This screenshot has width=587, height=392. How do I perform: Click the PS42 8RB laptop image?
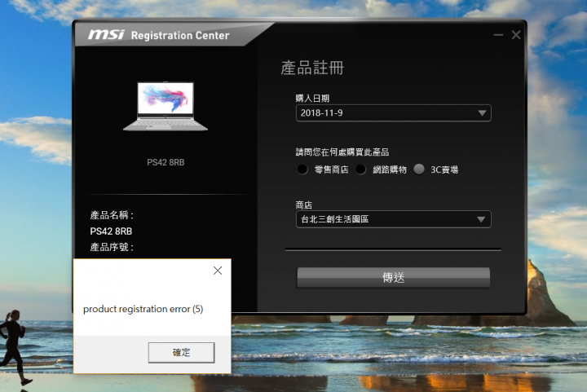pyautogui.click(x=166, y=106)
